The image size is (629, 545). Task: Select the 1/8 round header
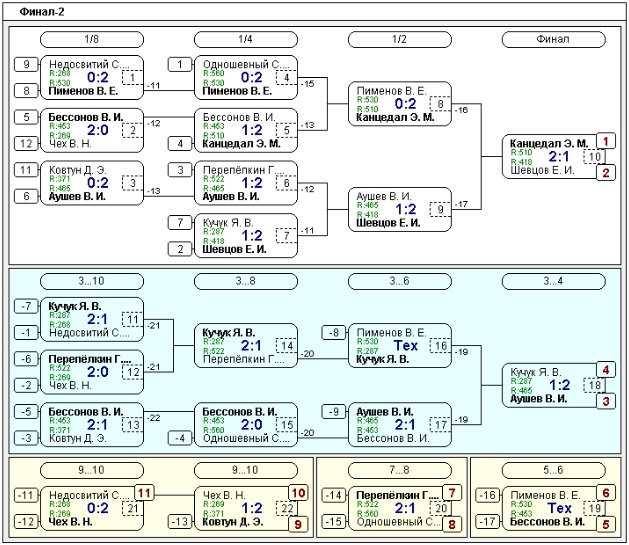pos(92,39)
